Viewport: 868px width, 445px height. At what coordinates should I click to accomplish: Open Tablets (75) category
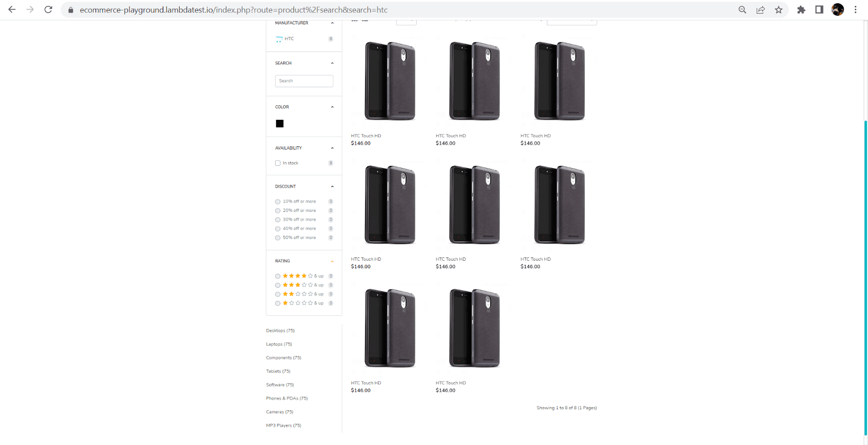[x=278, y=371]
